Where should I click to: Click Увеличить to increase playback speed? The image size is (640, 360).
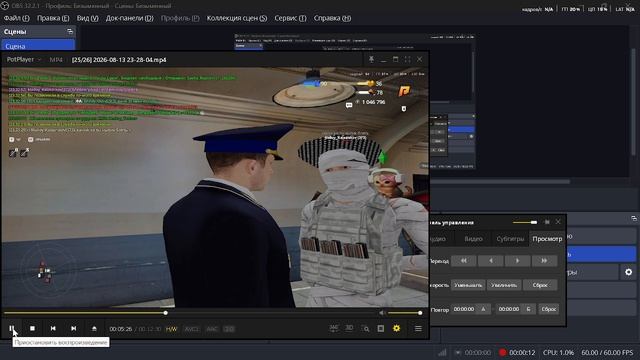(x=504, y=285)
